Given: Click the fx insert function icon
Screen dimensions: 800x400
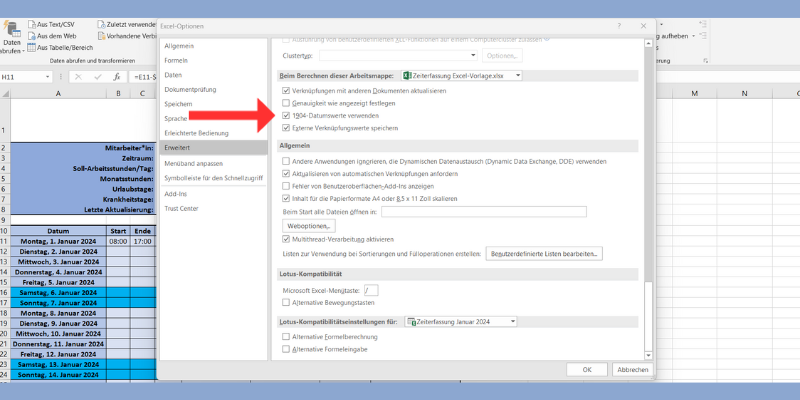Looking at the screenshot, I should 116,77.
